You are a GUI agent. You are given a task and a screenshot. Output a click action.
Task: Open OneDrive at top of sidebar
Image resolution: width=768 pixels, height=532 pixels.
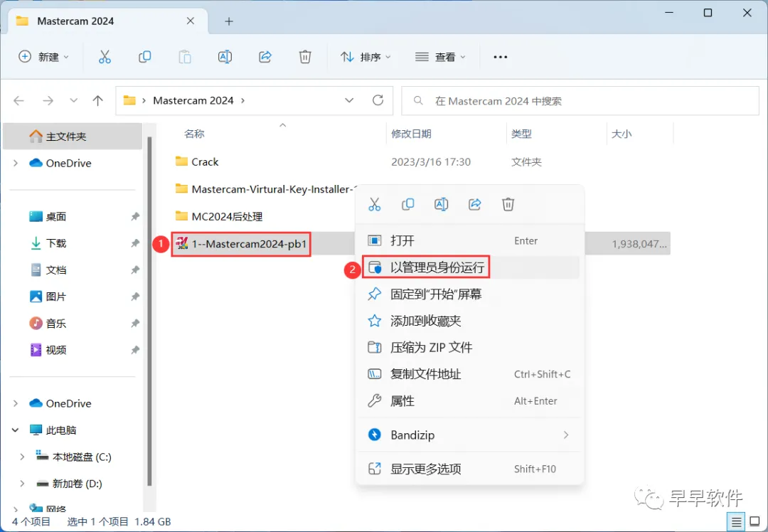[68, 163]
